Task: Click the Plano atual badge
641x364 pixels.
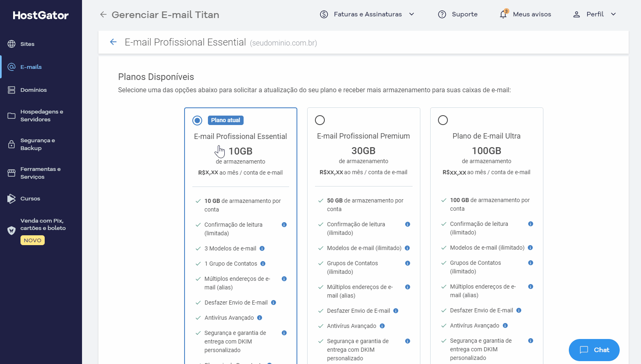Action: pyautogui.click(x=226, y=120)
